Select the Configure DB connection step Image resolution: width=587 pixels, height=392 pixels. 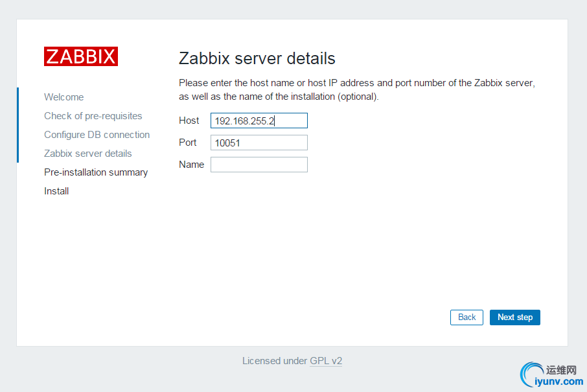97,135
